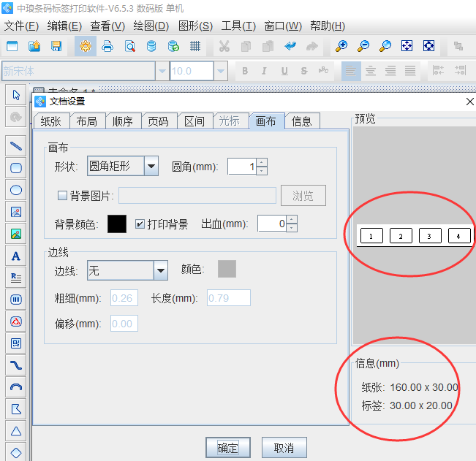Click the 取消 button
The image size is (476, 461).
click(x=284, y=448)
